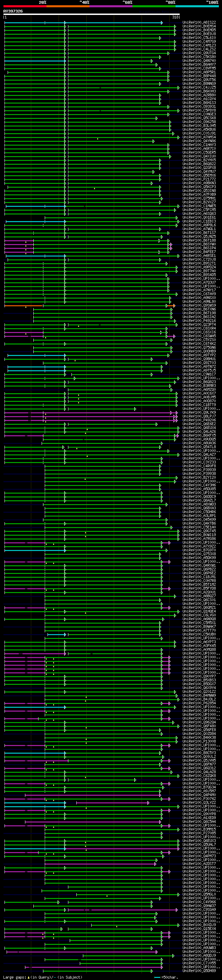222x980 pixels.
Task: Click the white query ruler bar
Action: coord(92,15)
